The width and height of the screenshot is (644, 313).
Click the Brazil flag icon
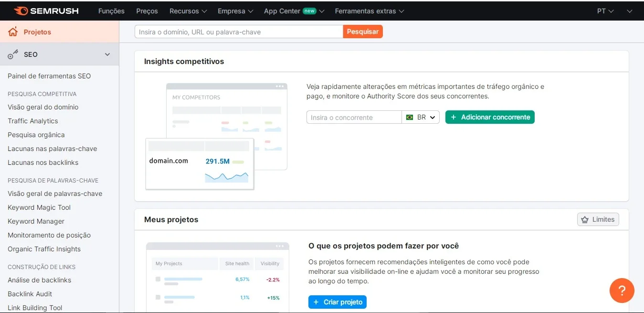[409, 117]
